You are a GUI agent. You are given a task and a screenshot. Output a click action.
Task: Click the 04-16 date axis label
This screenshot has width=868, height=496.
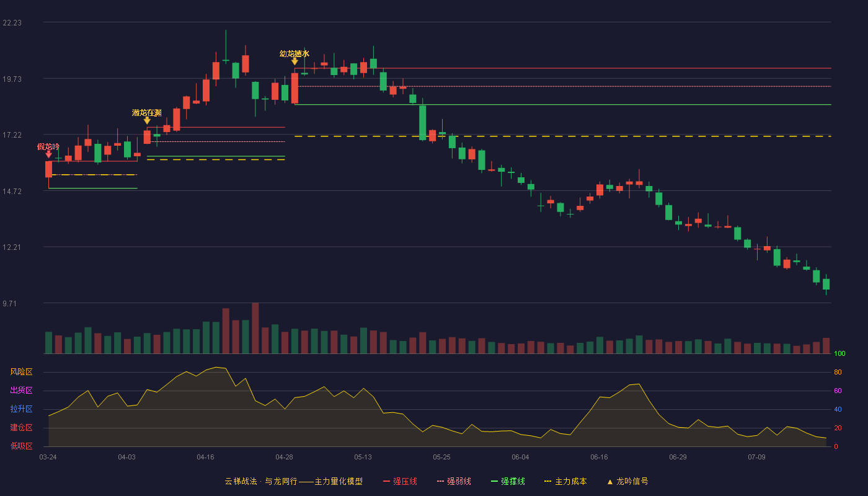(205, 457)
